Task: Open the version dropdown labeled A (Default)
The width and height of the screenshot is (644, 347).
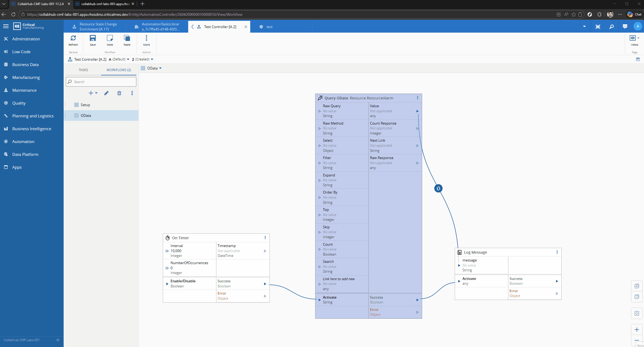Action: (x=118, y=59)
